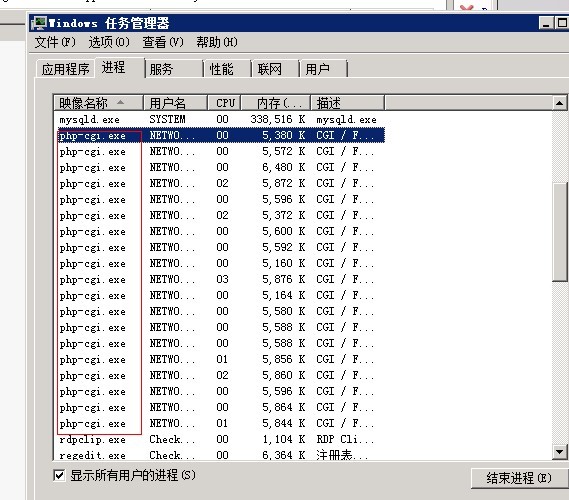Click the RDP Cli... description cell
This screenshot has width=569, height=500.
pyautogui.click(x=345, y=439)
